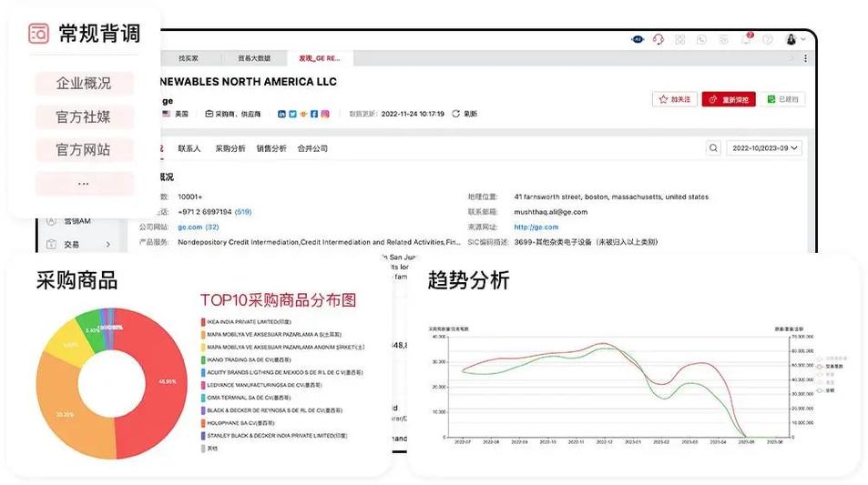Click the IKEA INDIA PRIVATE LIMITED legend swatch
868x485 pixels.
203,322
